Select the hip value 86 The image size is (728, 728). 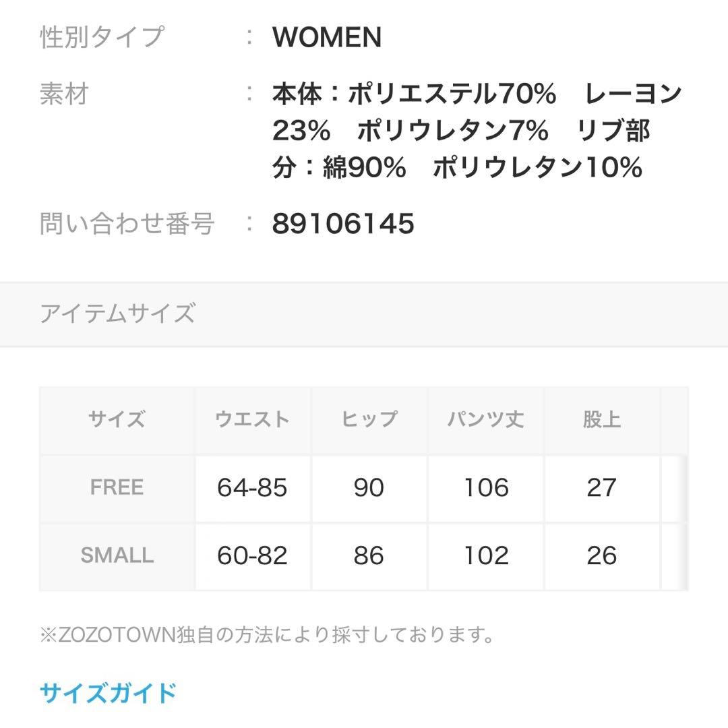pyautogui.click(x=369, y=556)
